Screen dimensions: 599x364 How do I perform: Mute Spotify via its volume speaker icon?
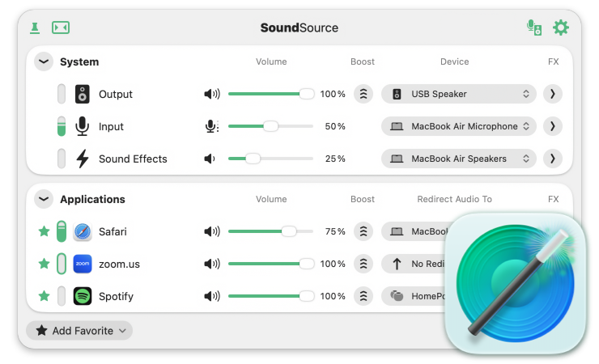point(212,296)
